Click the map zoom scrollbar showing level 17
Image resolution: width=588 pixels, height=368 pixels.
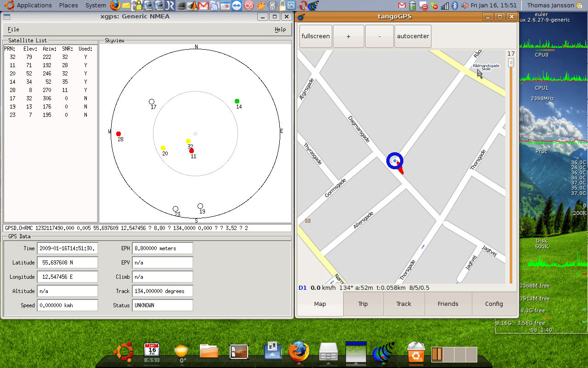pos(510,62)
